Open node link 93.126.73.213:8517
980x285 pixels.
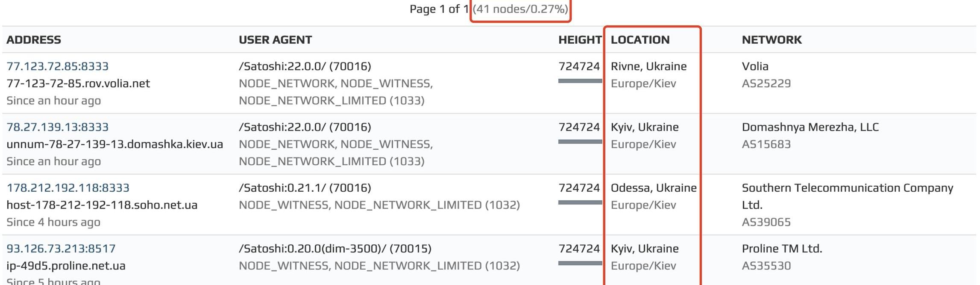[x=61, y=249]
